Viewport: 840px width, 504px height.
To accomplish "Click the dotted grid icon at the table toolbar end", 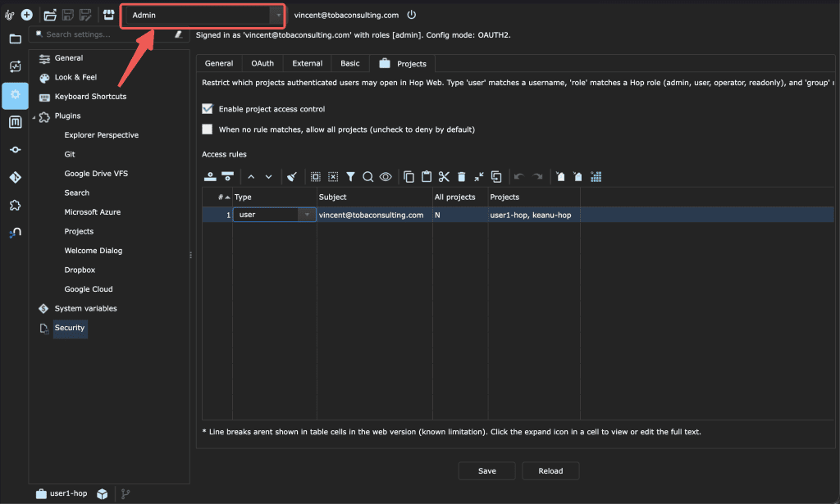I will pyautogui.click(x=596, y=176).
